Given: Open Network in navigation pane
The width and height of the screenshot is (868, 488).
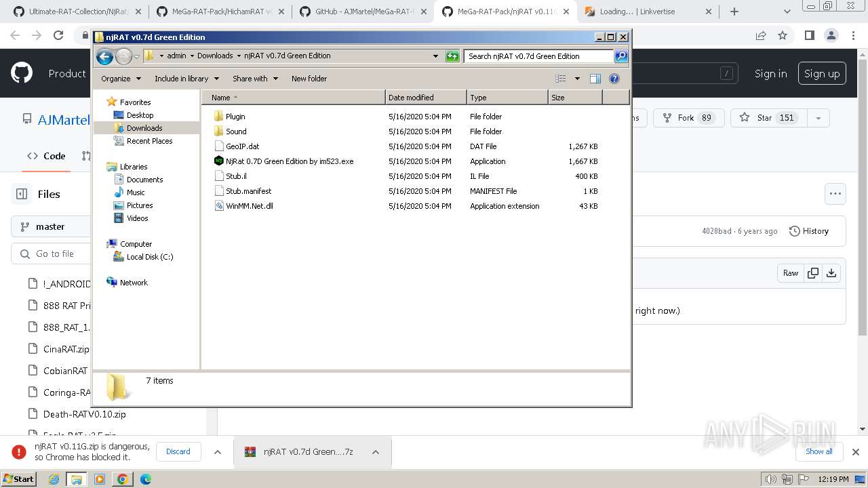Looking at the screenshot, I should (x=134, y=283).
